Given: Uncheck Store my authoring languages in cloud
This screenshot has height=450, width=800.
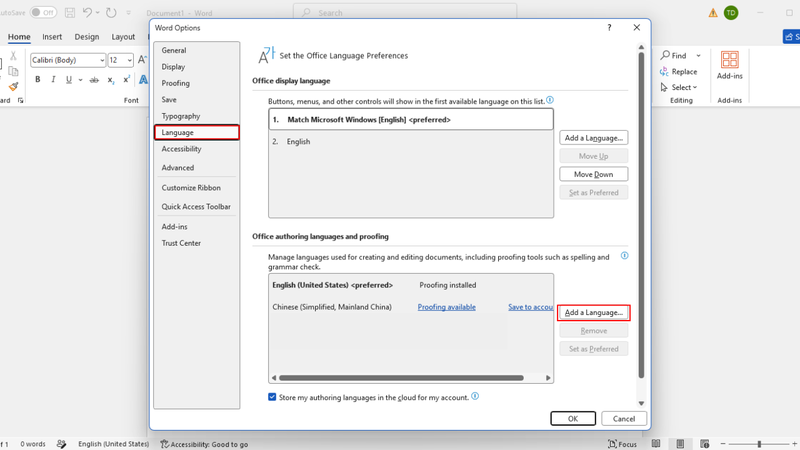Looking at the screenshot, I should click(x=272, y=397).
